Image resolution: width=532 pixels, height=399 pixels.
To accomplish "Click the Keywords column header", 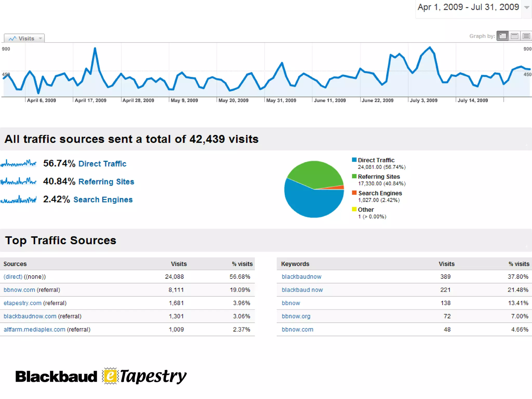I will tap(295, 264).
